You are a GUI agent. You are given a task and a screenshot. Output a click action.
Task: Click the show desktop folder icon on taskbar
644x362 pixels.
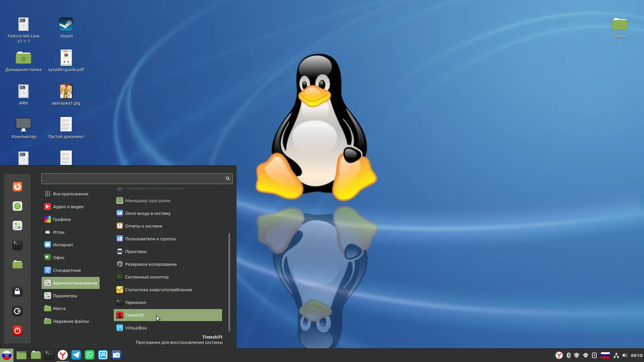point(21,355)
